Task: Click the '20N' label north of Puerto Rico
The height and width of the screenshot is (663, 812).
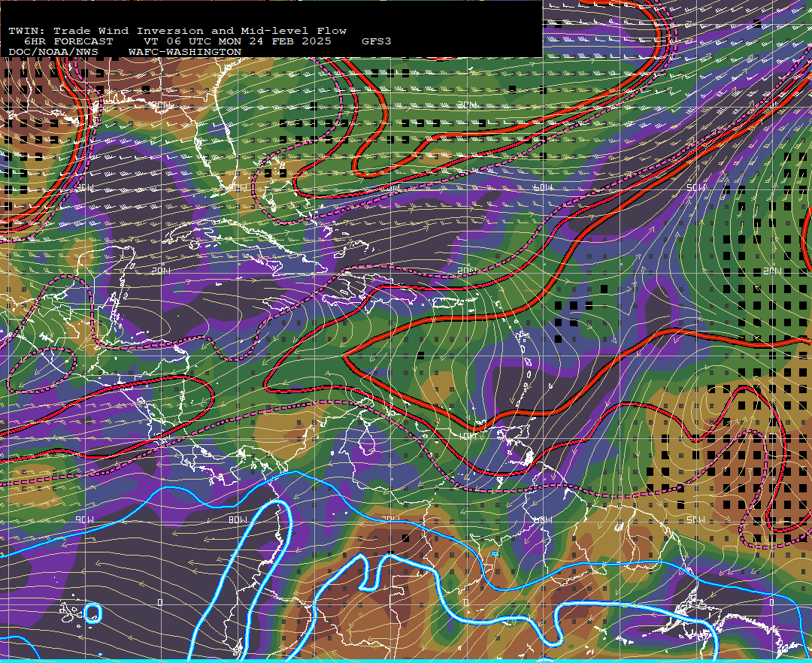Action: pyautogui.click(x=467, y=271)
